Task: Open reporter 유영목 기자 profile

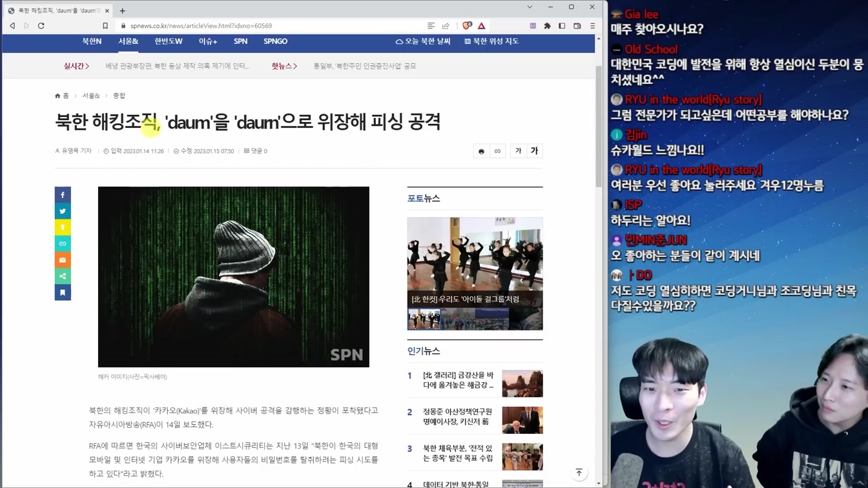Action: coord(74,151)
